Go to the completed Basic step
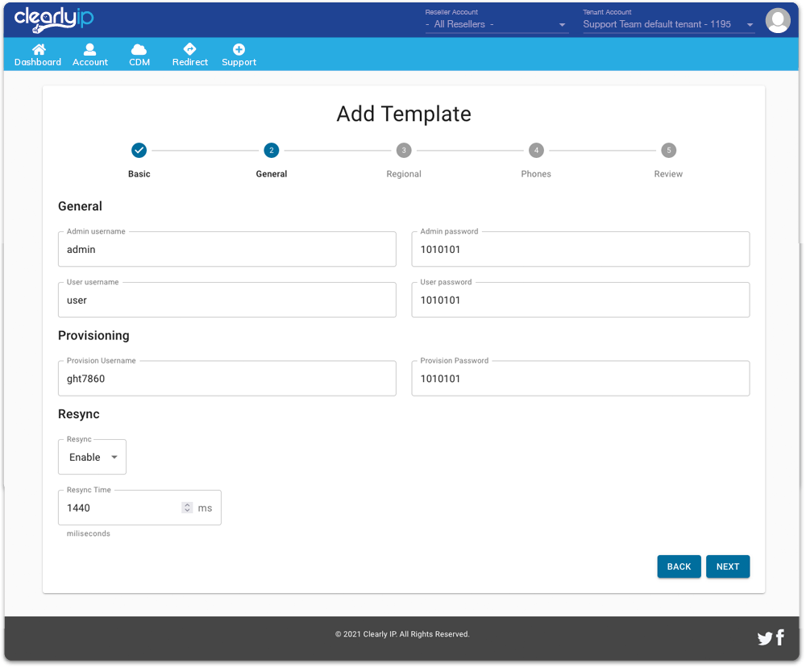The width and height of the screenshot is (806, 672). click(139, 151)
